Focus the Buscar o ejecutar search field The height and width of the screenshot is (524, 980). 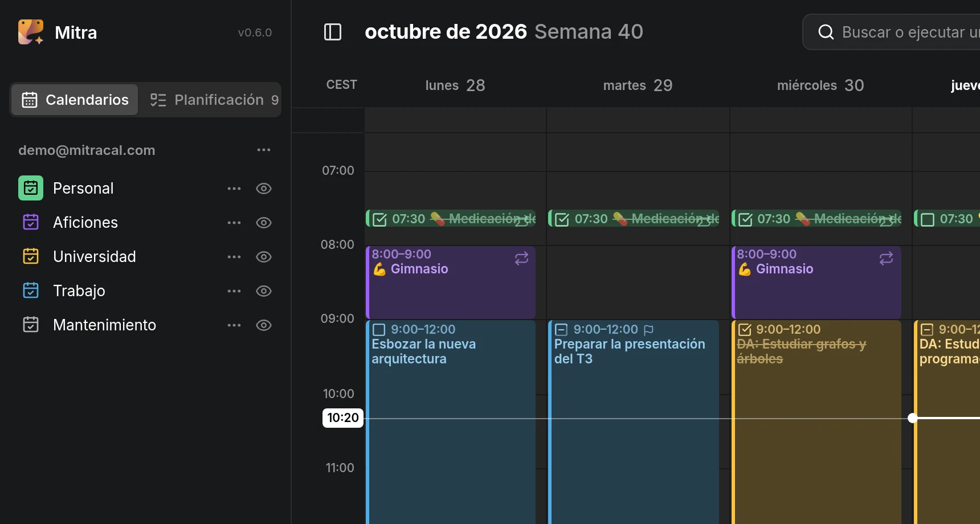coord(892,32)
